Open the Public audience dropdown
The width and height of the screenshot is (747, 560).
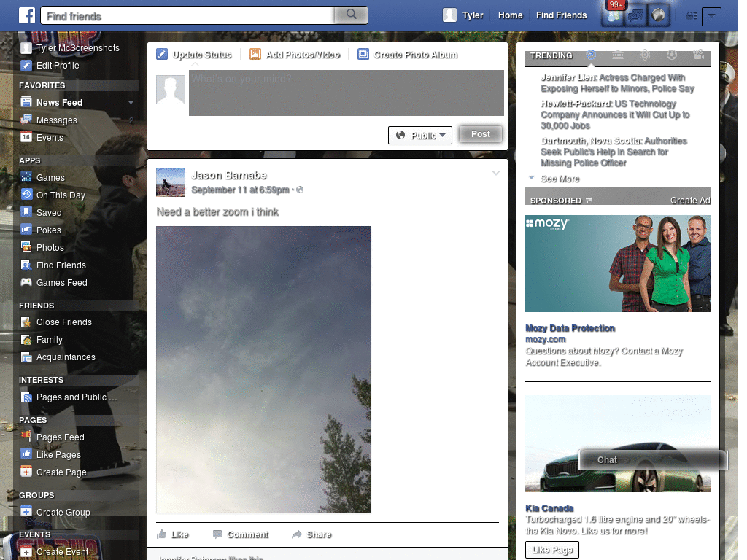(x=420, y=135)
